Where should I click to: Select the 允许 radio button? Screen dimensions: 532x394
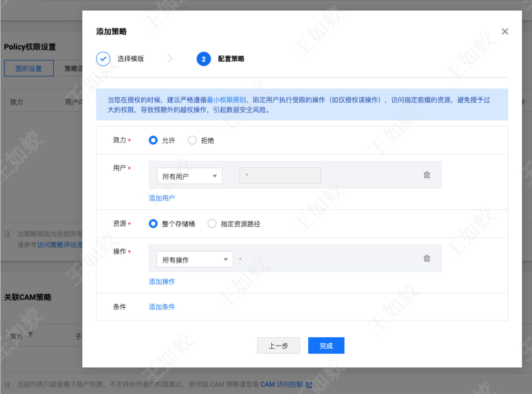coord(153,141)
